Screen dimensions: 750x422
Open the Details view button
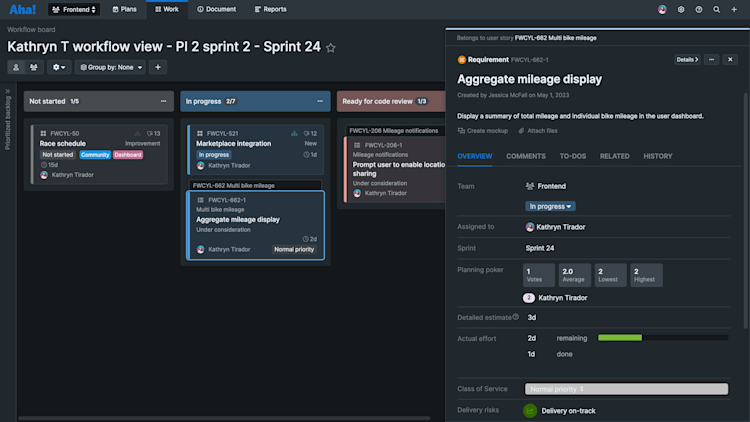click(687, 60)
